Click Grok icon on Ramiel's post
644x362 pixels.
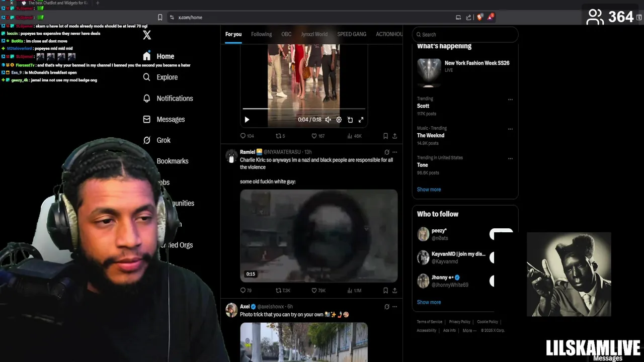click(x=386, y=152)
